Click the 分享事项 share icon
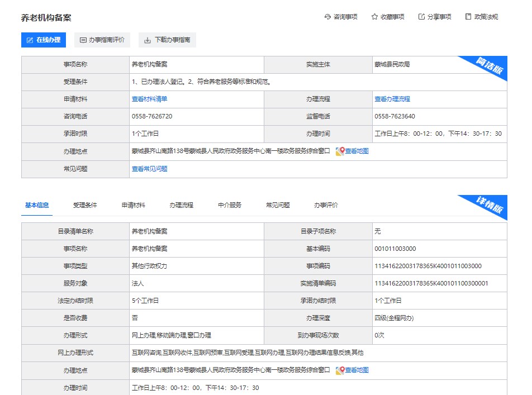This screenshot has width=532, height=395. [421, 17]
